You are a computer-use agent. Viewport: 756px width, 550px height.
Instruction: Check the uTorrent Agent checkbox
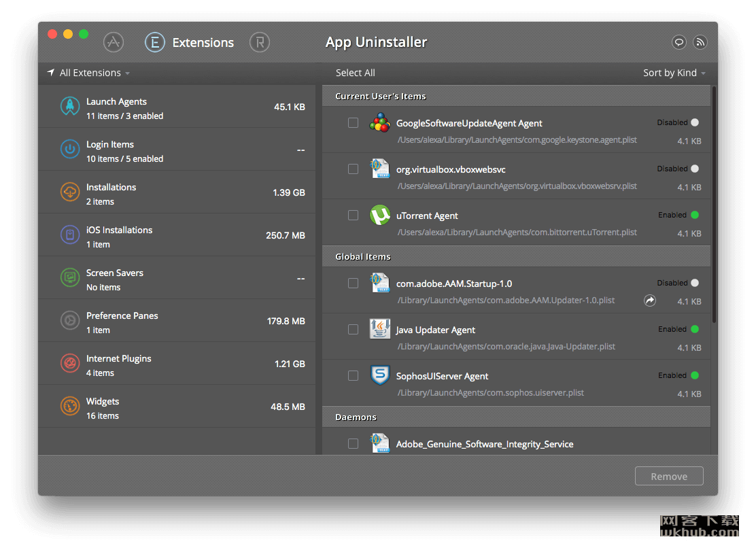(x=354, y=216)
